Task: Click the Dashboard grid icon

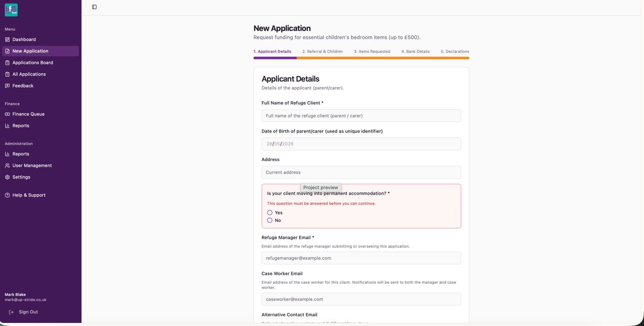Action: (7, 39)
